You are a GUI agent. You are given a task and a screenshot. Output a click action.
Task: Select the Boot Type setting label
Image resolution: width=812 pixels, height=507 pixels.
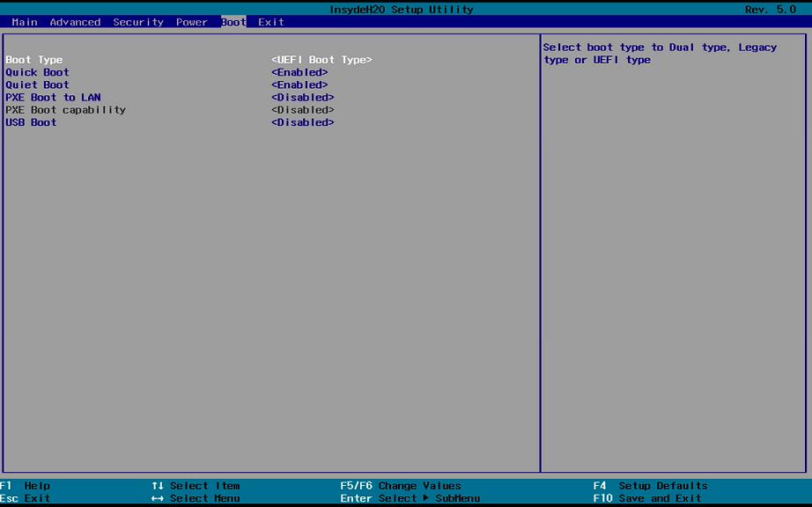pyautogui.click(x=34, y=60)
